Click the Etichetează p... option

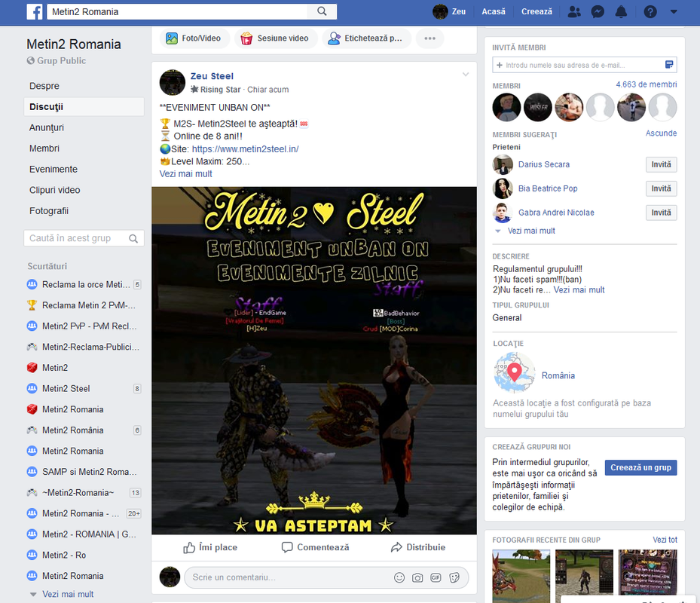[366, 38]
